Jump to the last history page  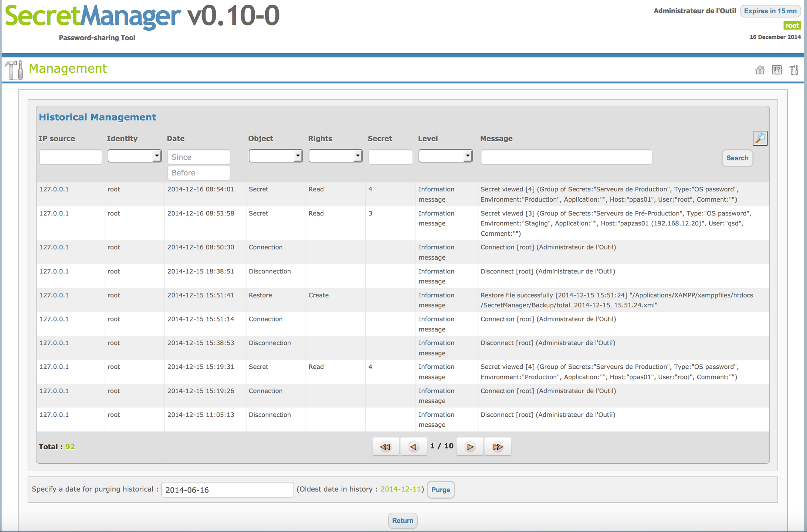[x=498, y=447]
